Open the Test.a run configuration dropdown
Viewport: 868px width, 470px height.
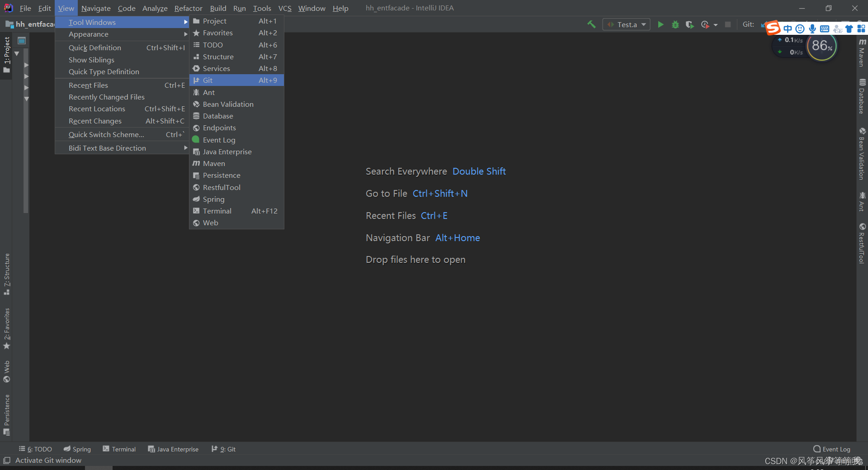pyautogui.click(x=627, y=24)
